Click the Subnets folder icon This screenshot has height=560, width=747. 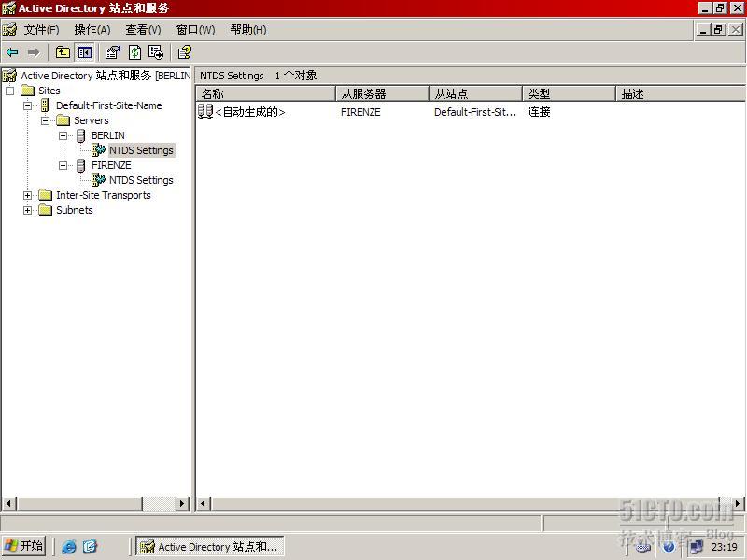pos(45,210)
